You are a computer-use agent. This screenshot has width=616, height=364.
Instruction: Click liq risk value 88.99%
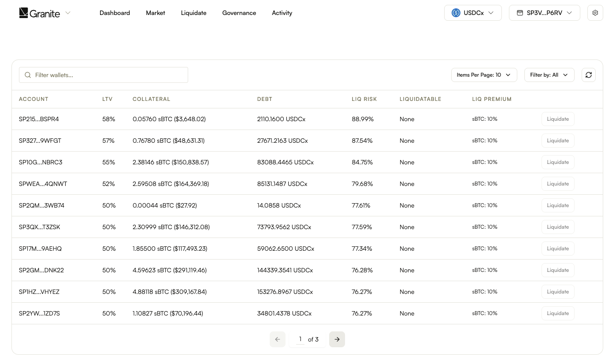(x=363, y=119)
